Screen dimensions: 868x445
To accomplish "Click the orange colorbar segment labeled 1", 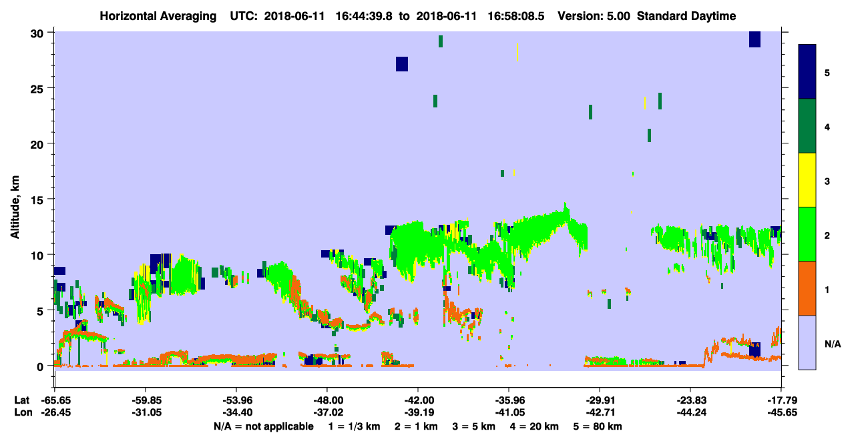I will click(x=807, y=288).
